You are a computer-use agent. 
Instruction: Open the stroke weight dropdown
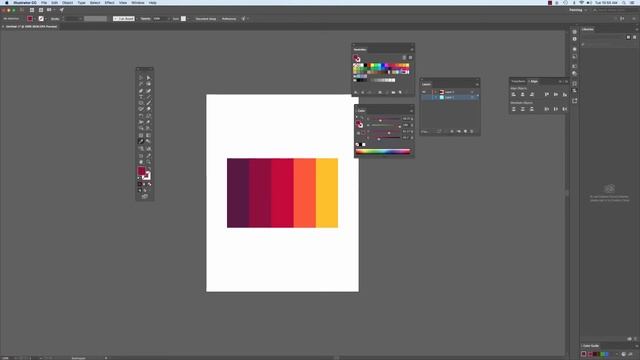pyautogui.click(x=80, y=19)
